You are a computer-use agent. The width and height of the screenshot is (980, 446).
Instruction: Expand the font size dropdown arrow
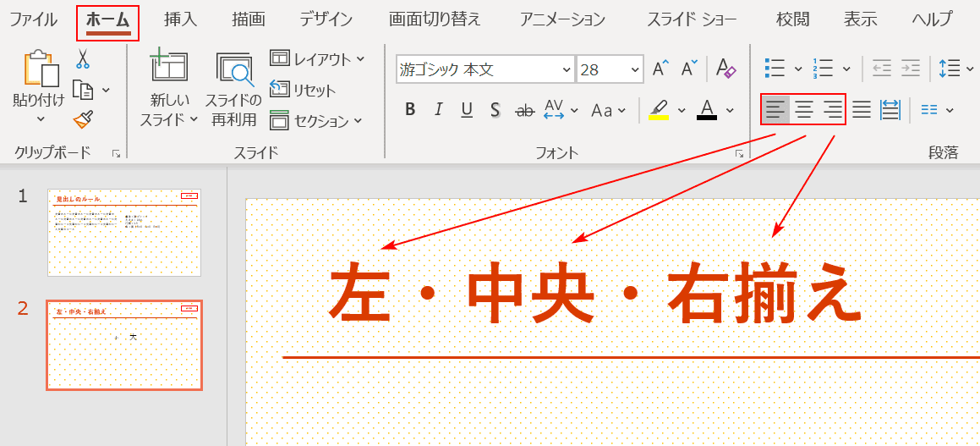click(635, 69)
